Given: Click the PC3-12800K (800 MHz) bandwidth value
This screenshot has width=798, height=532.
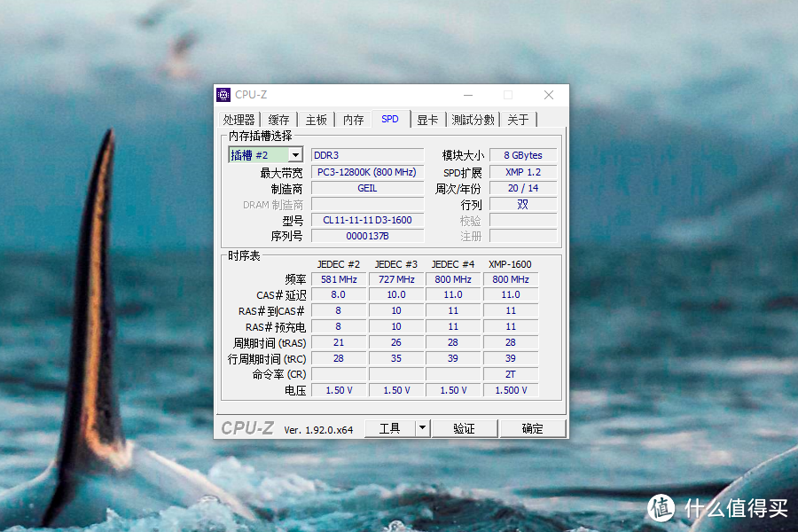Looking at the screenshot, I should pyautogui.click(x=367, y=172).
